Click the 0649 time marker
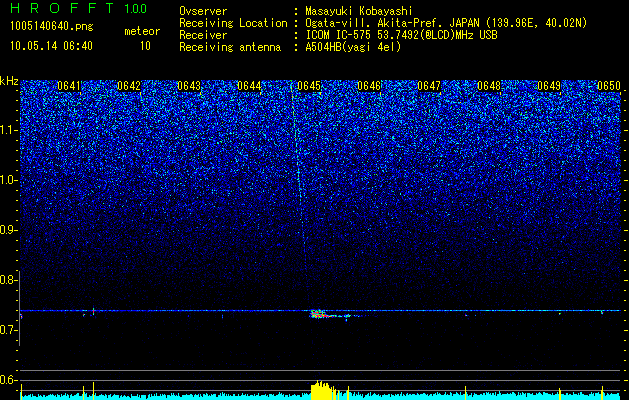This screenshot has height=400, width=629. [x=549, y=86]
